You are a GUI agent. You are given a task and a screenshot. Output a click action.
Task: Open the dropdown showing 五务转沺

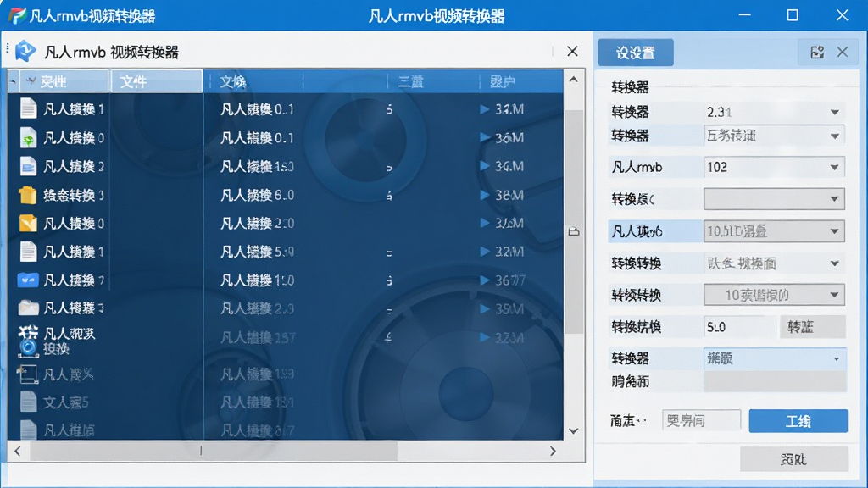(x=774, y=136)
